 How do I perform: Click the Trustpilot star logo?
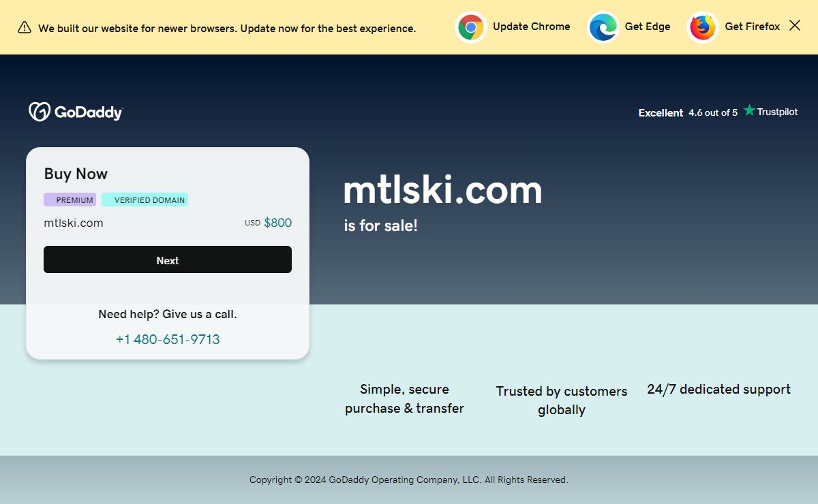[x=749, y=110]
